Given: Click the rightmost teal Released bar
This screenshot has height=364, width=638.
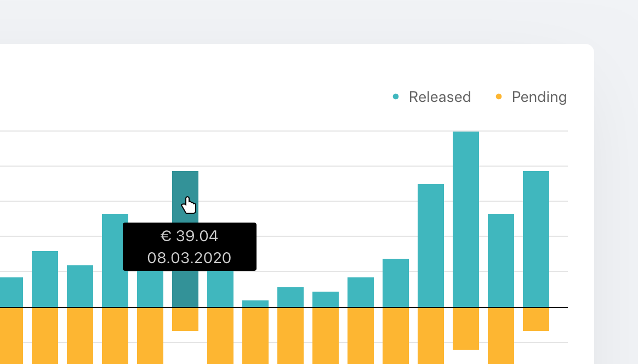Looking at the screenshot, I should 536,239.
